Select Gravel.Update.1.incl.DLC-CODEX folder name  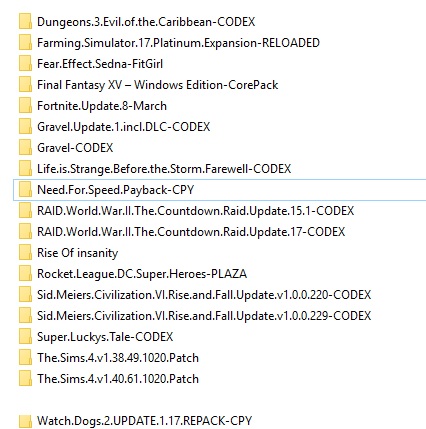(124, 127)
